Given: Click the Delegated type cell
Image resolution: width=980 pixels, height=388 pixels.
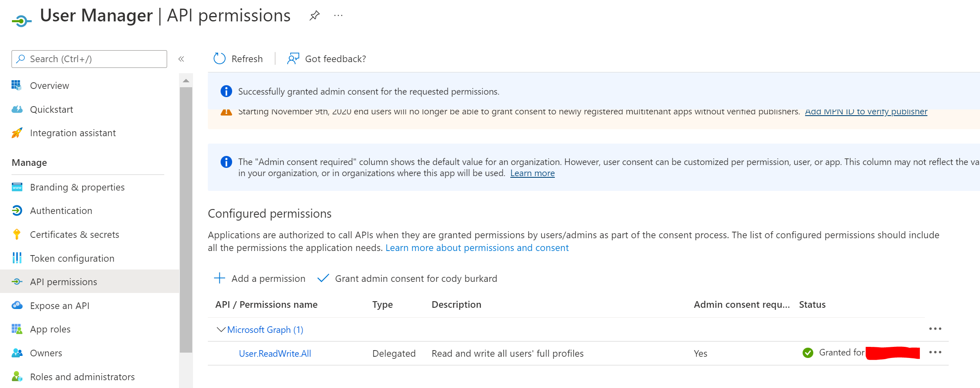Looking at the screenshot, I should click(394, 353).
